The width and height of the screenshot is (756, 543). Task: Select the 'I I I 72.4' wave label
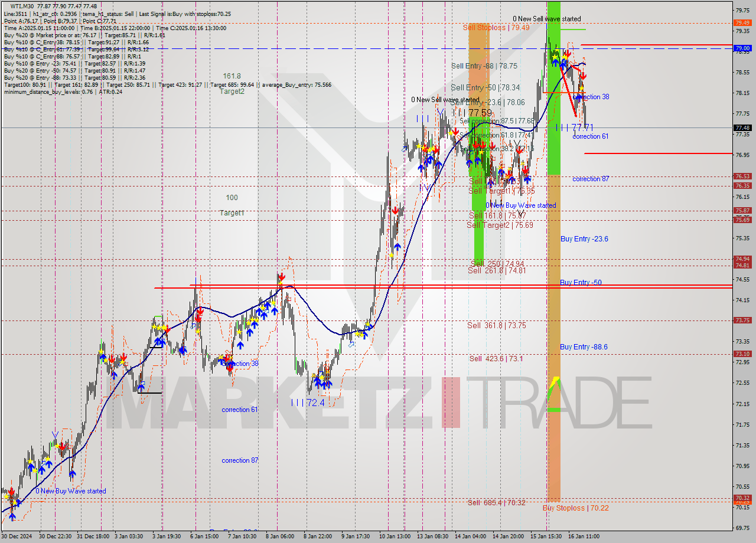(x=308, y=403)
